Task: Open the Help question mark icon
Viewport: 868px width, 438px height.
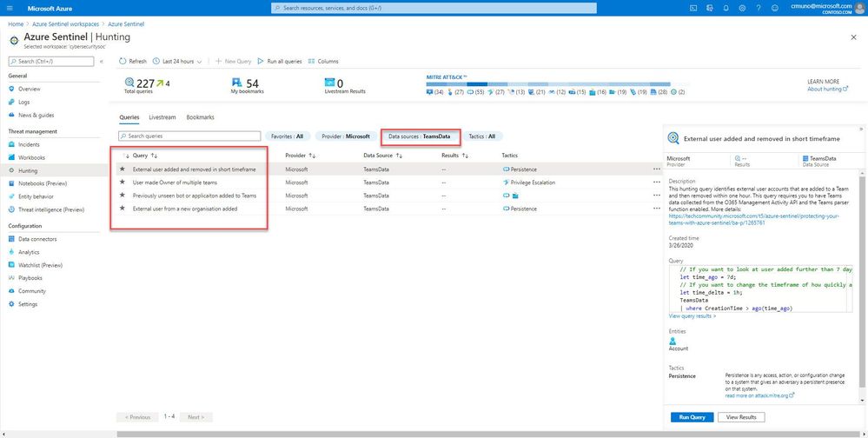Action: click(x=759, y=9)
